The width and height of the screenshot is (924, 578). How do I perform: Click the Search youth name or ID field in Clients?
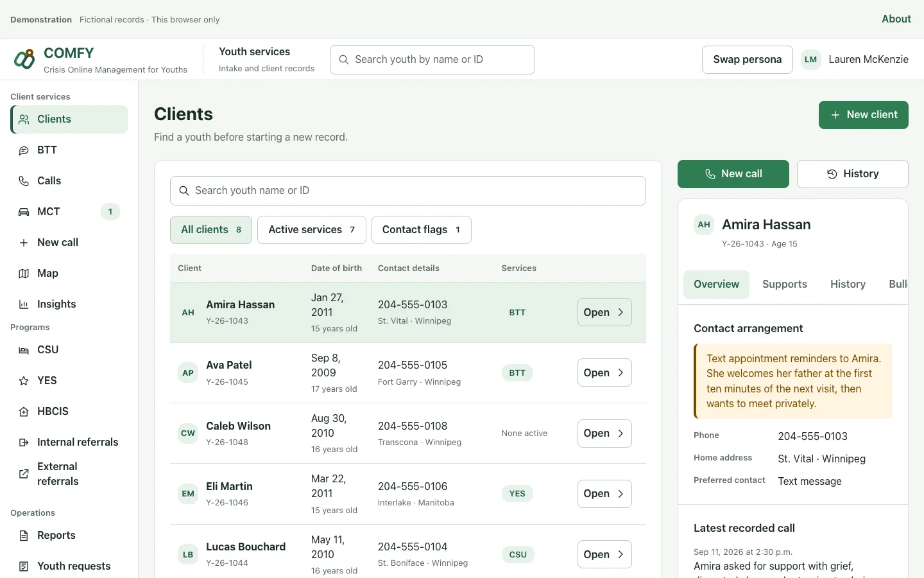[x=408, y=191]
